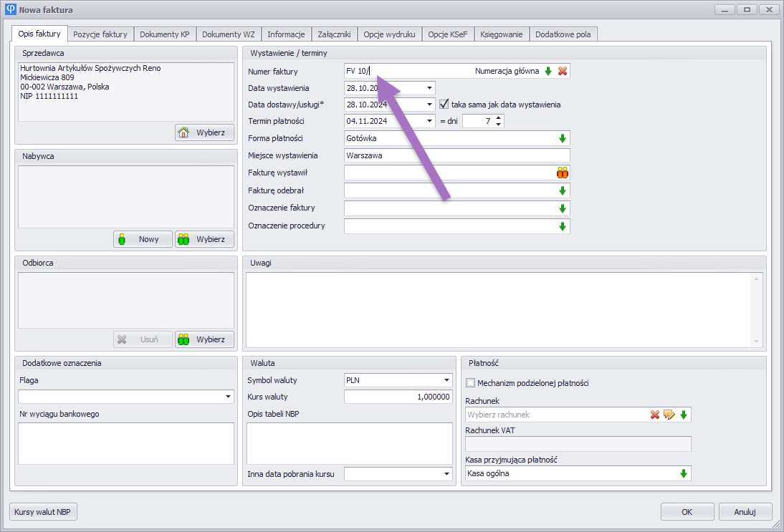Viewport: 784px width, 532px height.
Task: Click the red X beside Numeracja główna
Action: [563, 71]
